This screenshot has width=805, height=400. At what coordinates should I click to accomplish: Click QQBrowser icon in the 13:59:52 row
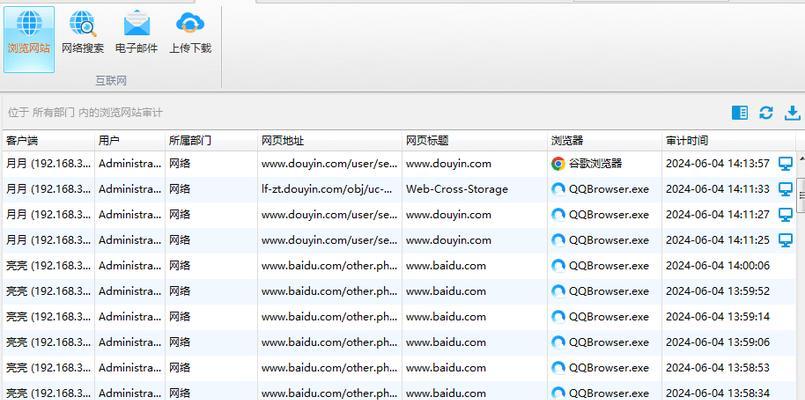click(x=558, y=291)
